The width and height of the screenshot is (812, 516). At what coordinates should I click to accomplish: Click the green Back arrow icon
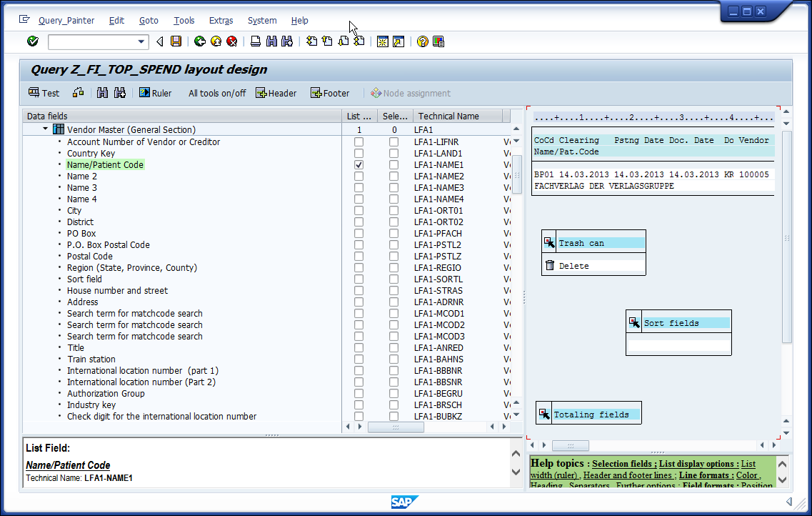coord(200,41)
